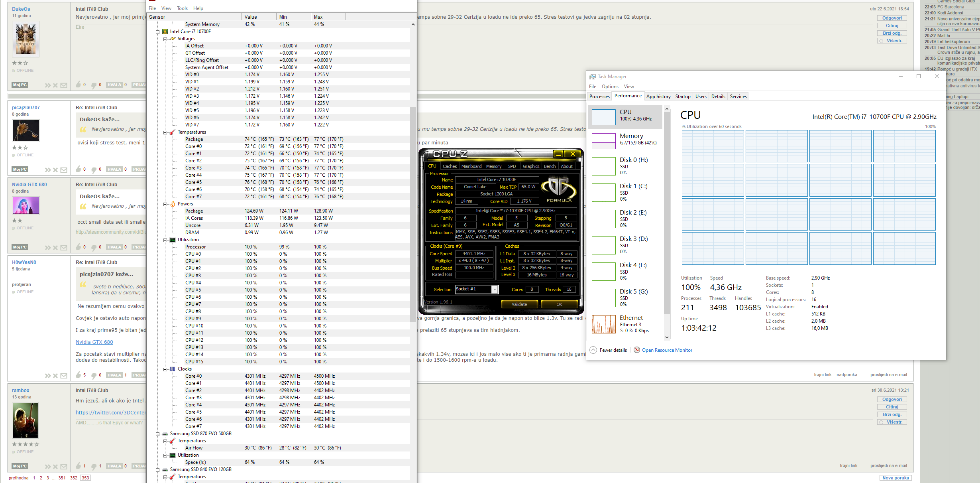Open Bench tab in CPU-Z
Screen dimensions: 980x483
[550, 166]
